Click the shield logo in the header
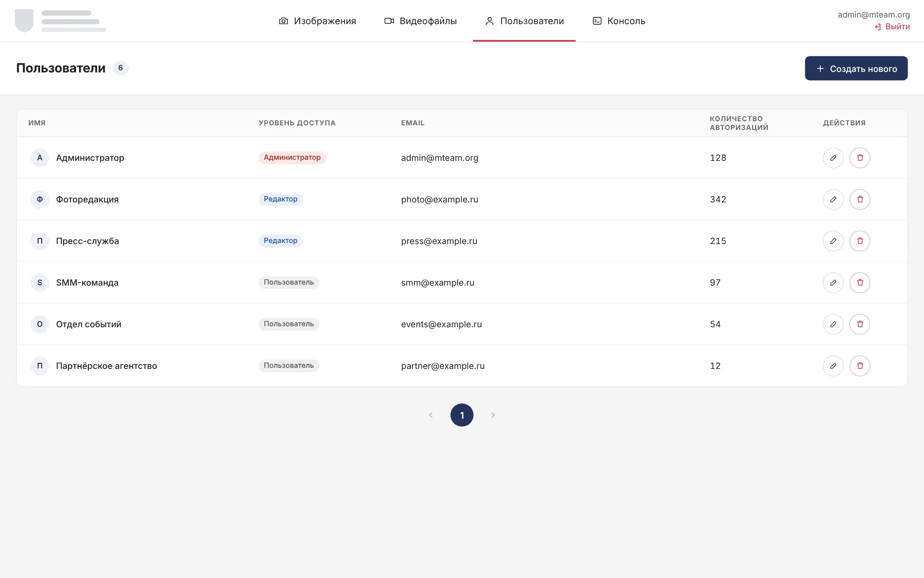 click(24, 21)
